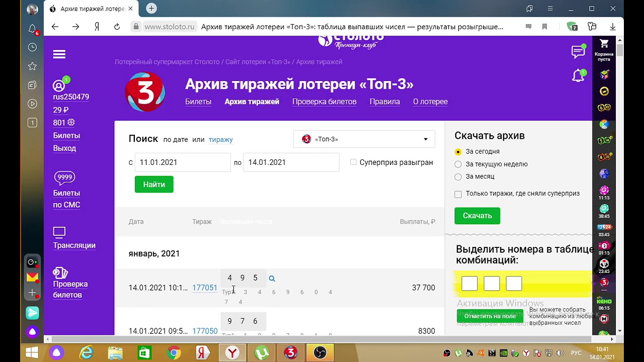Open browser notifications bell with badge 6
The width and height of the screenshot is (644, 362).
32,29
